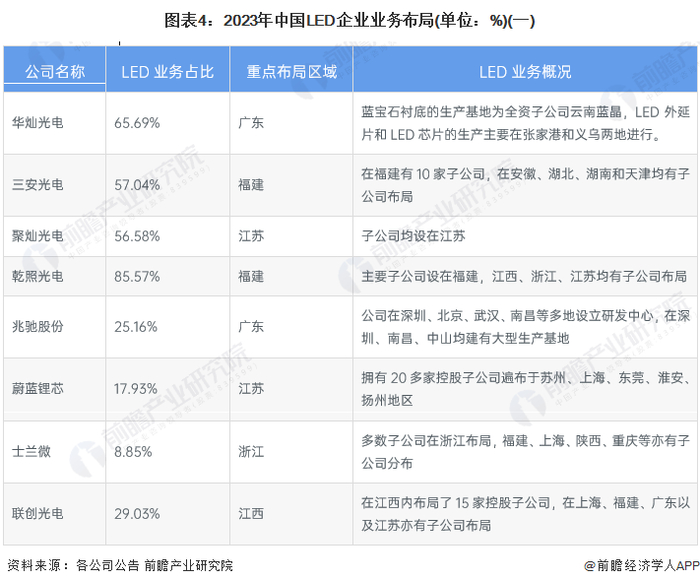Select the value '25.16%'
Image resolution: width=700 pixels, height=586 pixels.
click(136, 327)
